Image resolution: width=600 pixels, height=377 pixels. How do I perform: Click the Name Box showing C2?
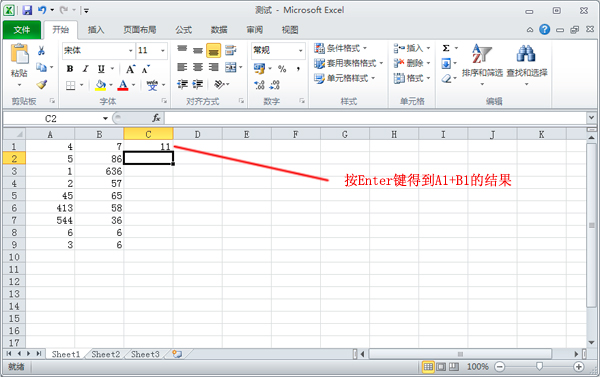point(51,118)
